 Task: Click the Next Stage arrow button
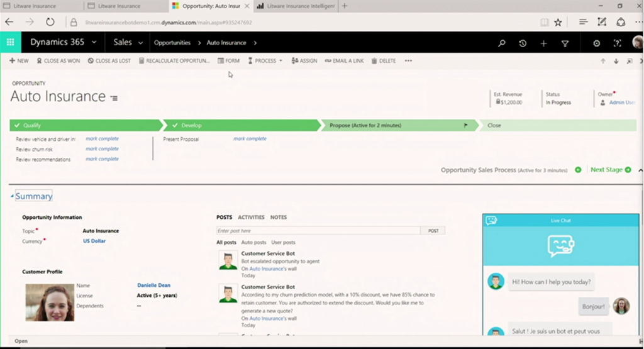[611, 170]
